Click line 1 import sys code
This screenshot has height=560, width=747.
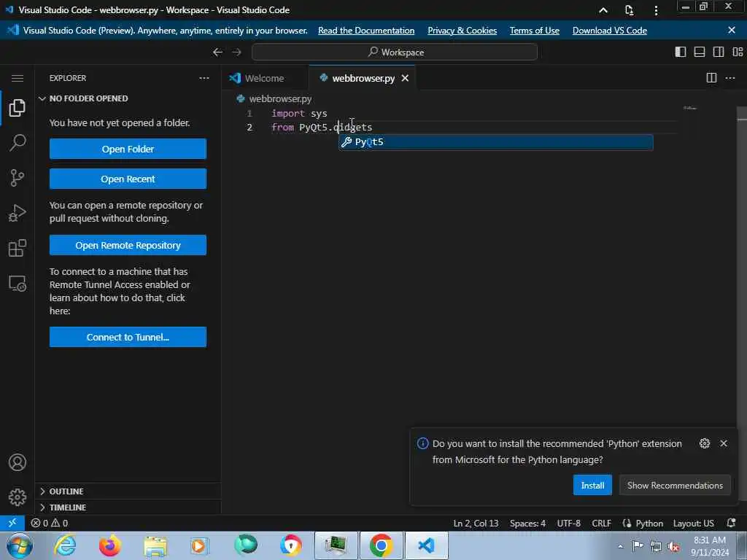coord(299,113)
